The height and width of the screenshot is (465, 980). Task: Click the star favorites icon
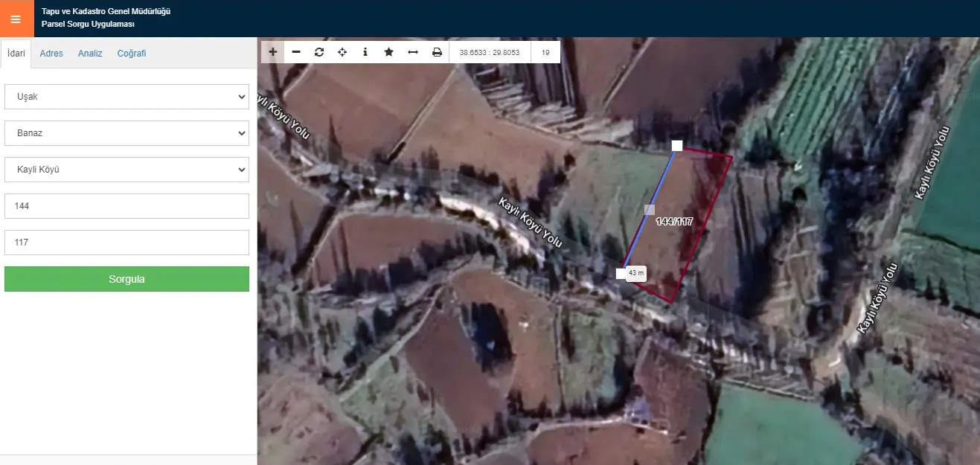click(x=388, y=52)
